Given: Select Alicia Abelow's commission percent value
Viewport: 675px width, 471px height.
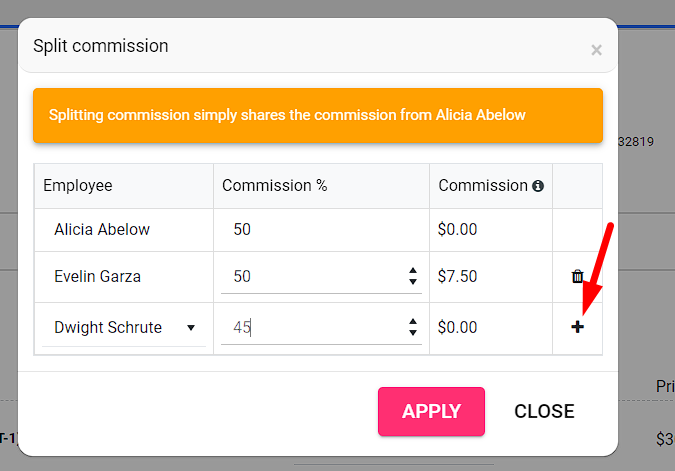Looking at the screenshot, I should click(x=242, y=229).
